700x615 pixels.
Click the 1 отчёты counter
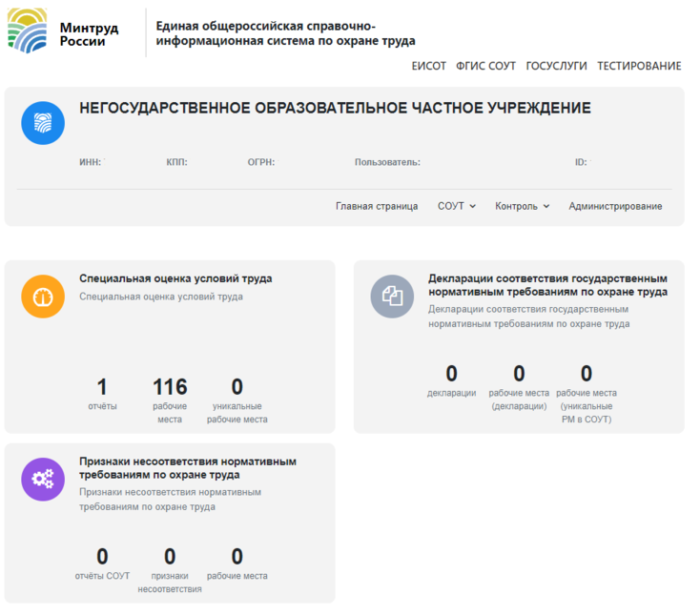tap(102, 394)
